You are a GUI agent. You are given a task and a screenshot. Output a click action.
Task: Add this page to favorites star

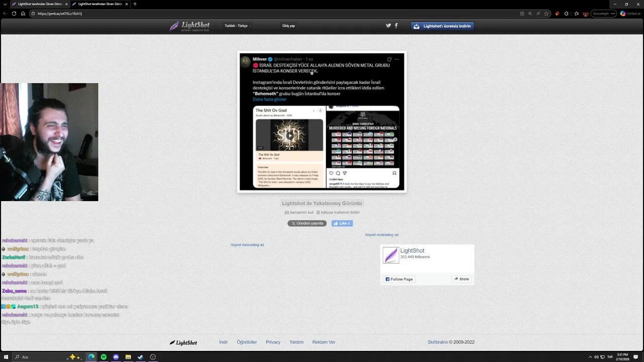click(x=546, y=14)
